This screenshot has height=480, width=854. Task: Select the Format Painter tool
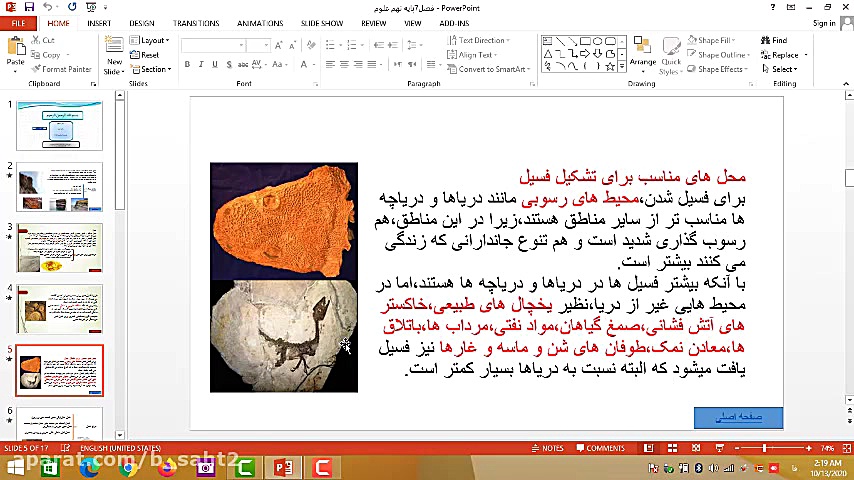61,69
